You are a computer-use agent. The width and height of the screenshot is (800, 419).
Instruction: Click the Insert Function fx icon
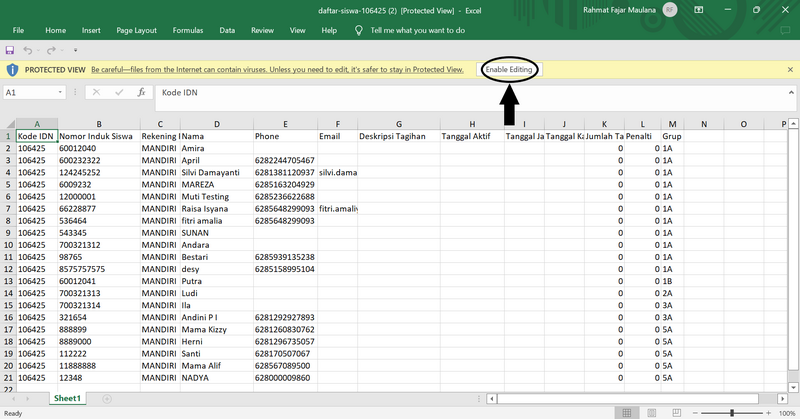coord(141,92)
